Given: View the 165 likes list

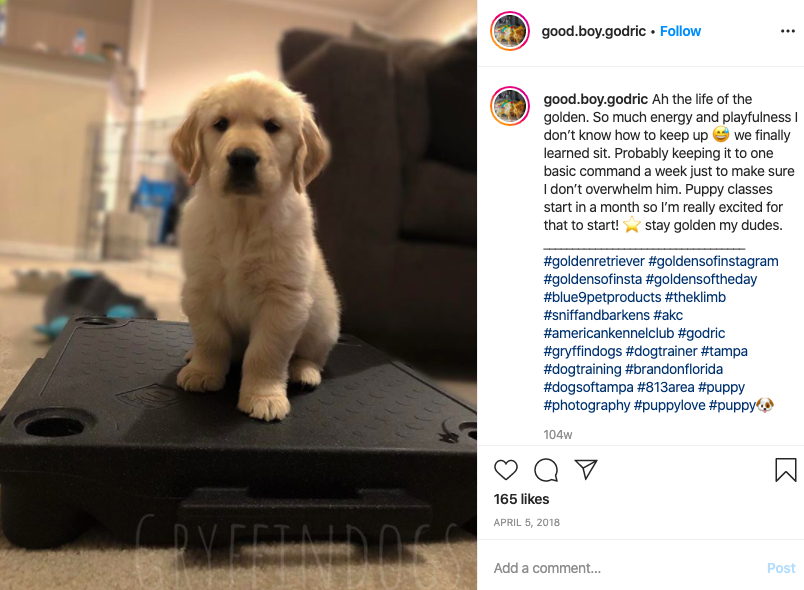Looking at the screenshot, I should click(x=521, y=499).
